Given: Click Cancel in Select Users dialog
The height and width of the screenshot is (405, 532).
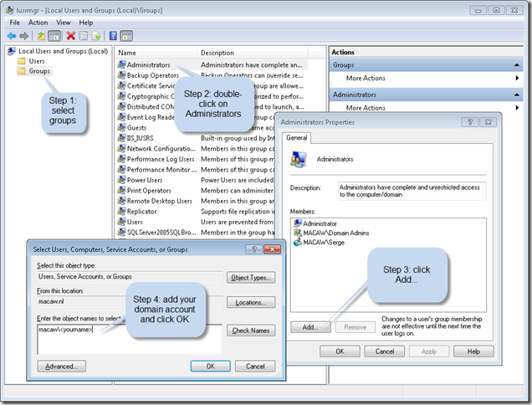Looking at the screenshot, I should 255,367.
